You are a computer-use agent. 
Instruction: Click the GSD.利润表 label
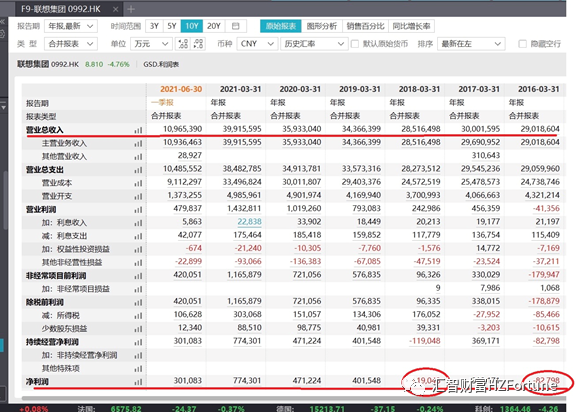tap(161, 64)
